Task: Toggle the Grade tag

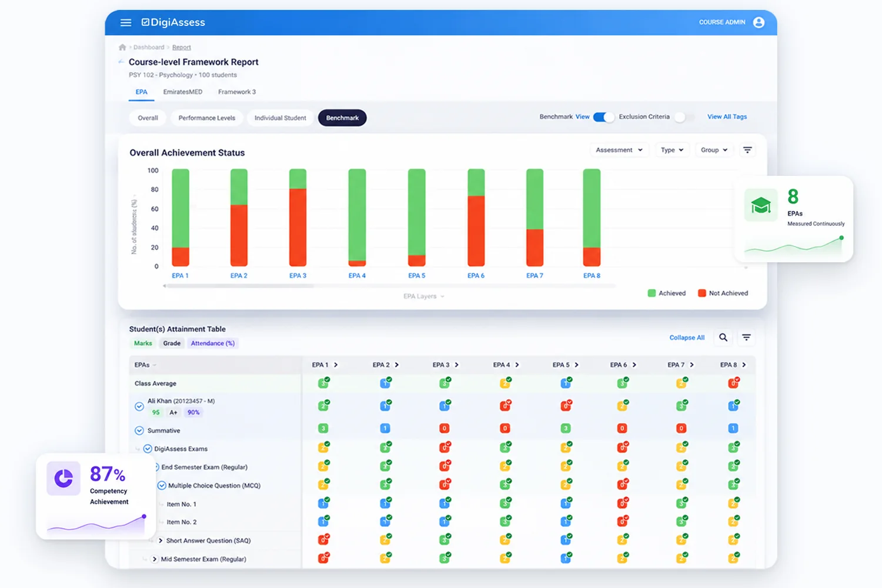Action: 172,343
